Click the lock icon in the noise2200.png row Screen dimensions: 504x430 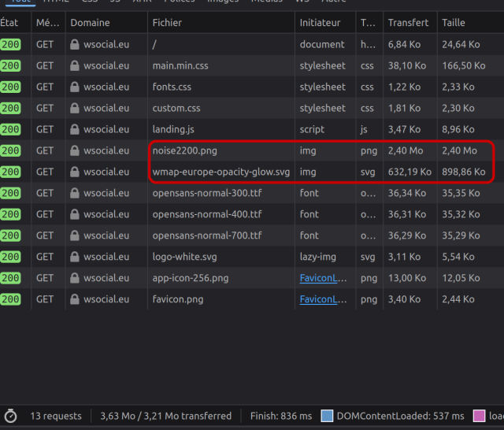tap(75, 150)
